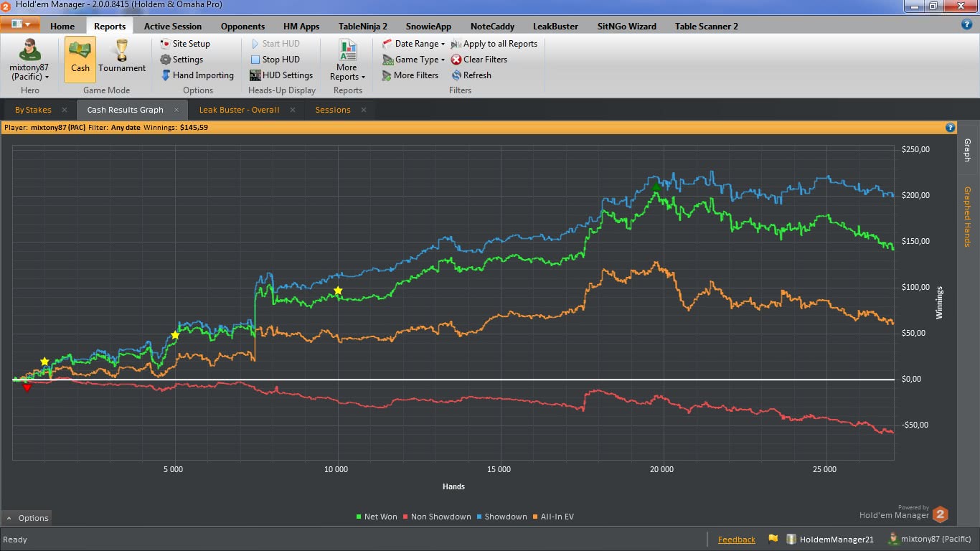Select the Graphed Hands side tab
Image resolution: width=980 pixels, height=551 pixels.
pos(967,217)
